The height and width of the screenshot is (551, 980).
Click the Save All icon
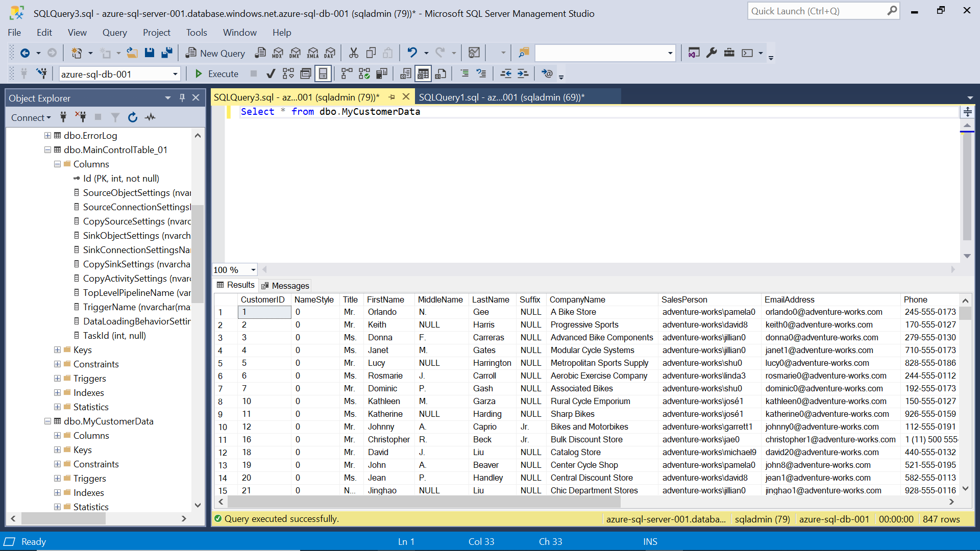tap(166, 53)
